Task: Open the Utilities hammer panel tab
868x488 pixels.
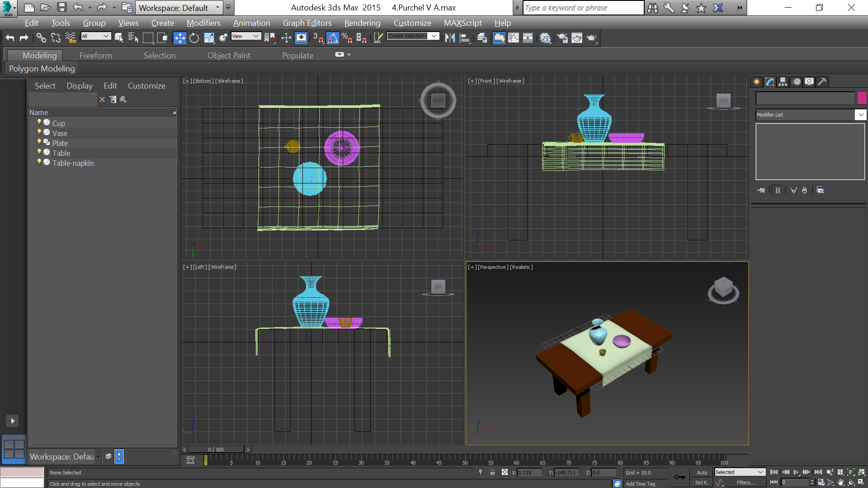Action: 822,82
